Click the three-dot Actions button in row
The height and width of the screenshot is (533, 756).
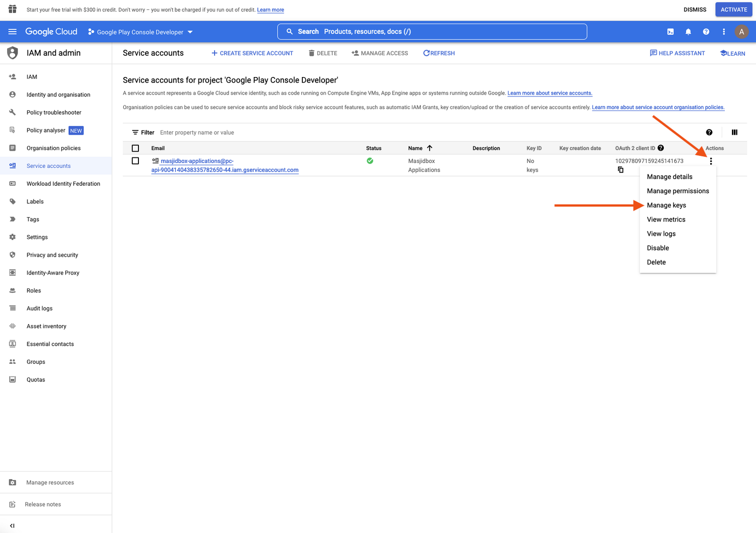click(x=711, y=161)
